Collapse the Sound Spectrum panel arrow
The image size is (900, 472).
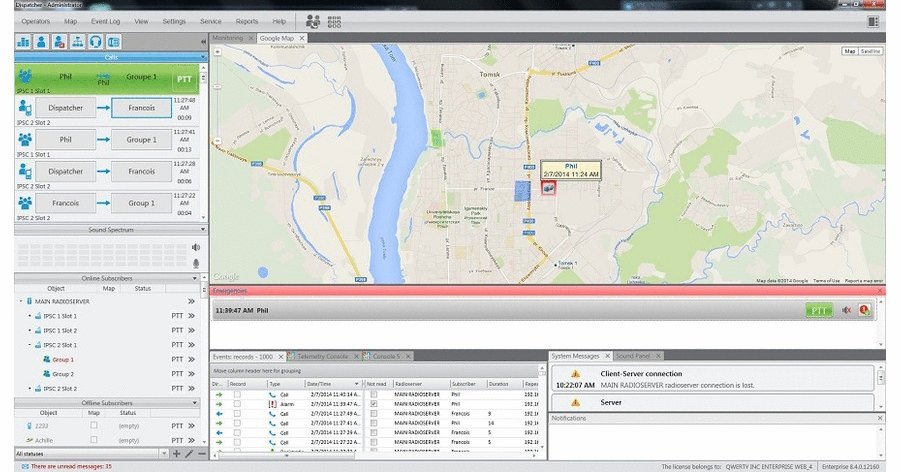203,230
